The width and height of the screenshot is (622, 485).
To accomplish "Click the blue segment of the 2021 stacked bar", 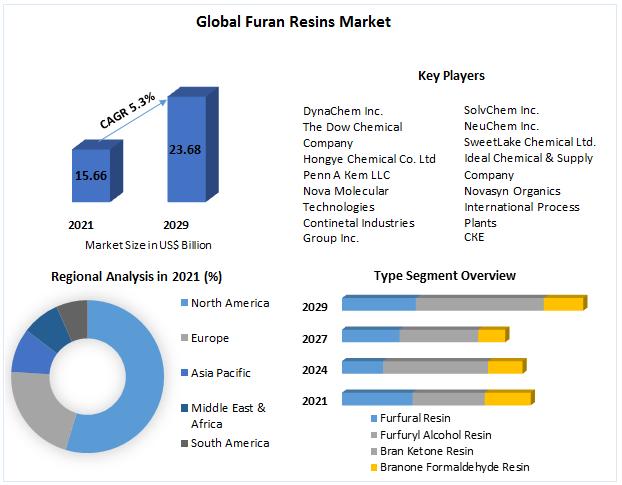I will coord(377,398).
